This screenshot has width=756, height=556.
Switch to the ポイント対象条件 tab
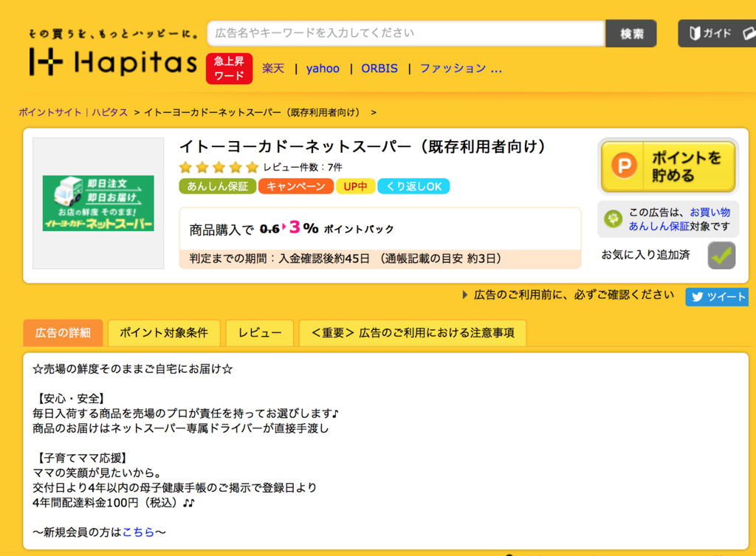(x=164, y=333)
